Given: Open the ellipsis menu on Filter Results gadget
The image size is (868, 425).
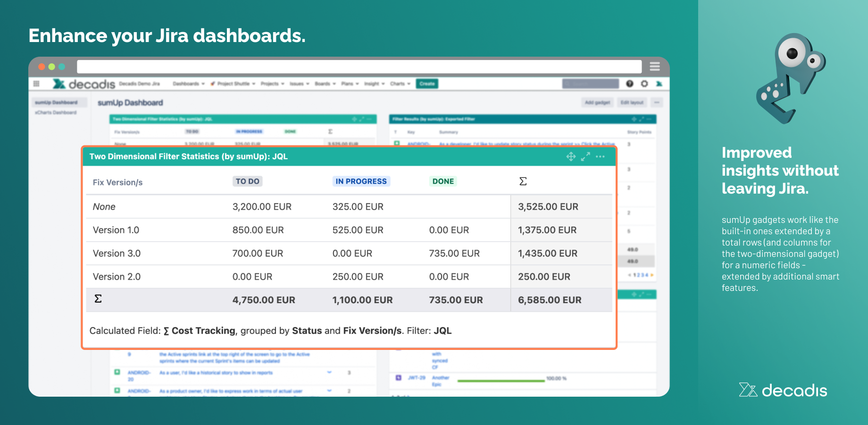Looking at the screenshot, I should (x=649, y=119).
